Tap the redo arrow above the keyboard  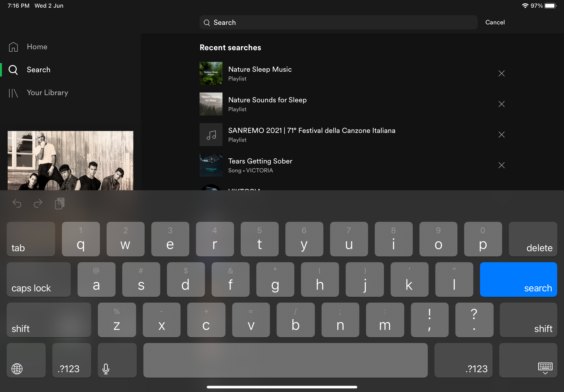point(38,203)
